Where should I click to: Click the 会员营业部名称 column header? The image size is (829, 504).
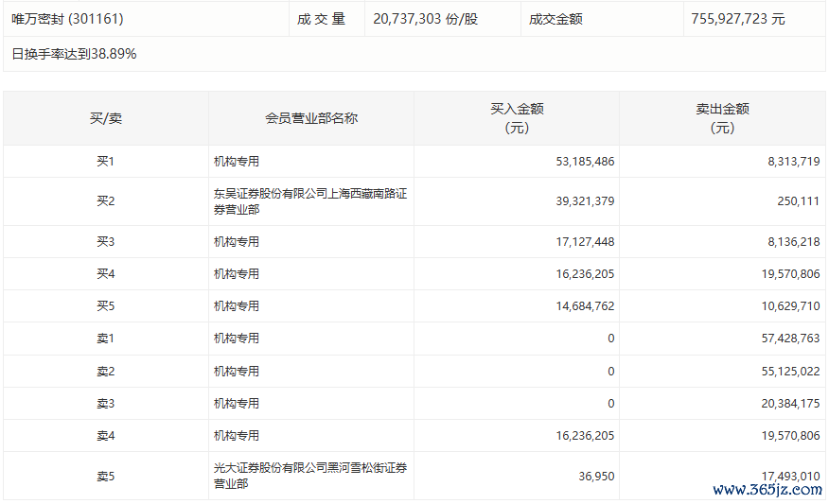[310, 118]
